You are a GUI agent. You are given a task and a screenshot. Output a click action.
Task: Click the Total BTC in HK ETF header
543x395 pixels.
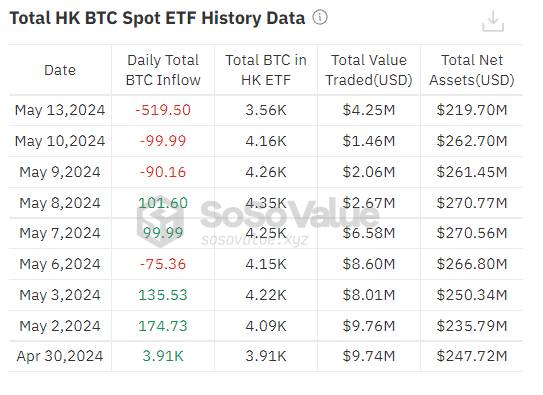pos(266,70)
